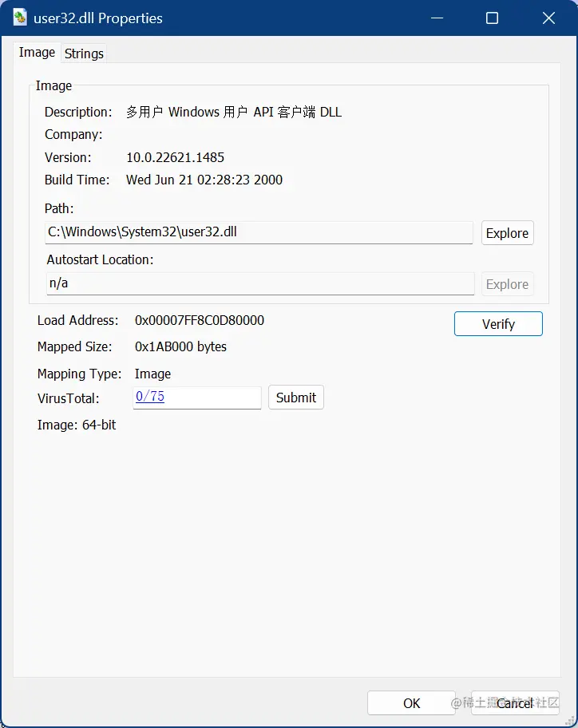
Task: Click the window resize grip
Action: 571,721
